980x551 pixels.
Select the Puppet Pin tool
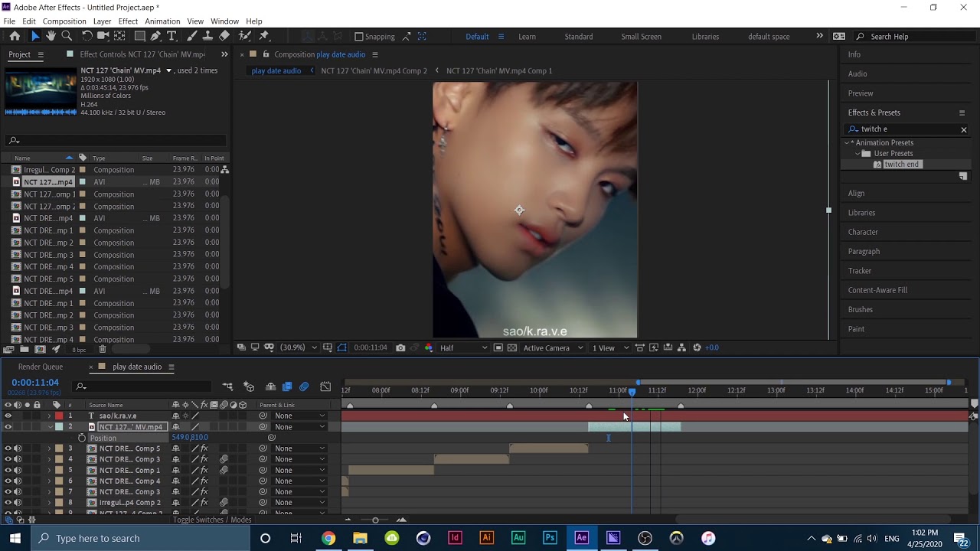coord(264,36)
